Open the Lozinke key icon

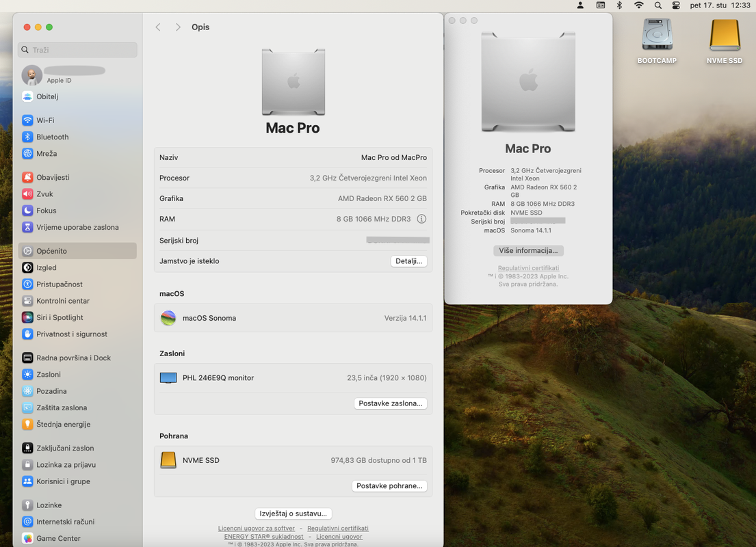(27, 505)
